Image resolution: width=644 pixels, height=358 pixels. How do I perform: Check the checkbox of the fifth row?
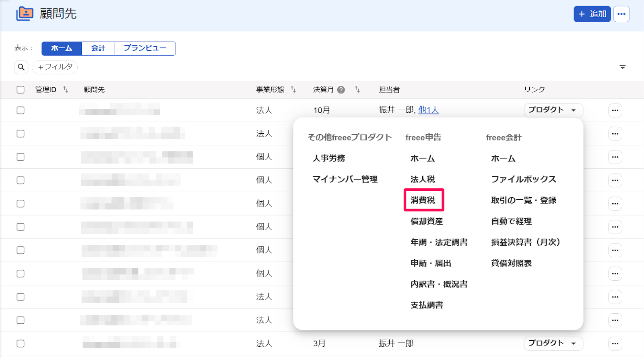click(x=21, y=204)
